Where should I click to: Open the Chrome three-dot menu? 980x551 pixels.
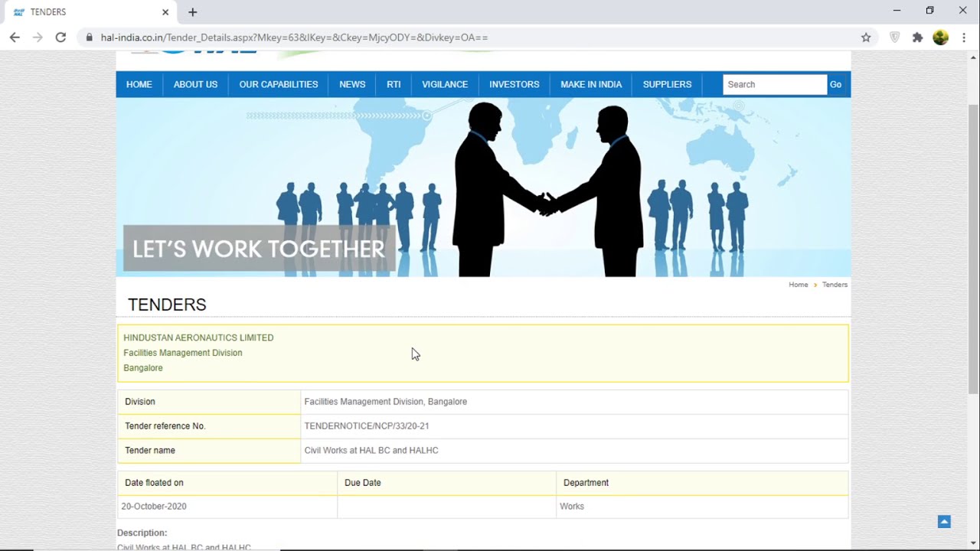click(964, 37)
